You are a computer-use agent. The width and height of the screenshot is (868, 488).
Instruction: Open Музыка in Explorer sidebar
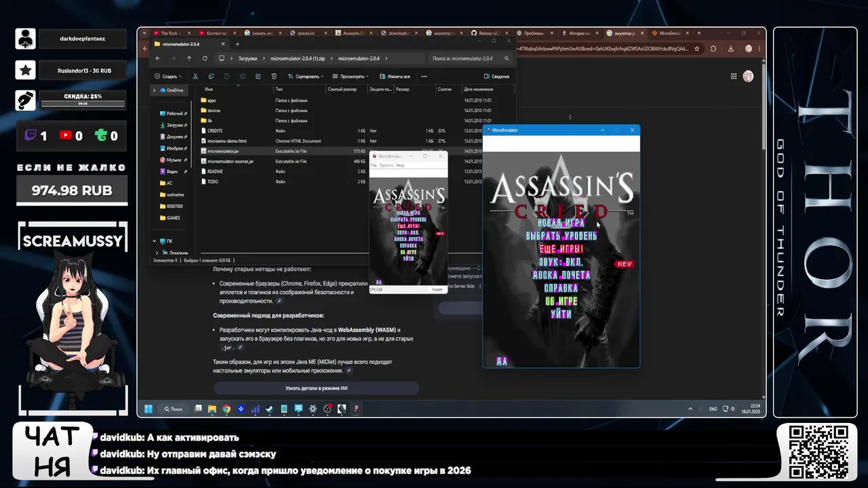pos(174,160)
